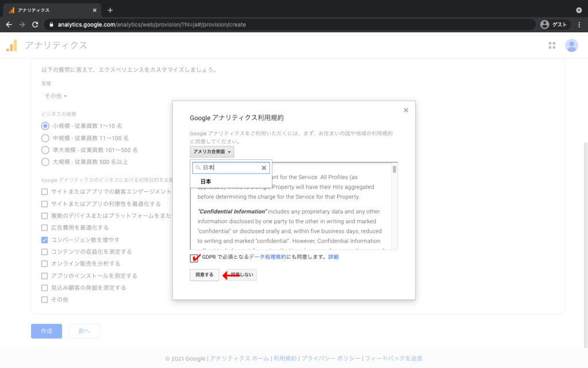Select the 準大規模 101〜500 名 radio option
The image size is (588, 368).
(x=45, y=150)
